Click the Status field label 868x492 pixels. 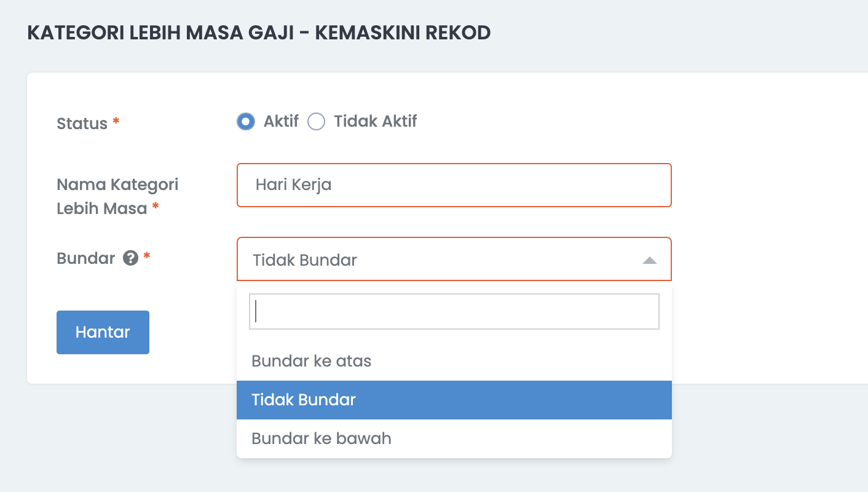click(82, 124)
